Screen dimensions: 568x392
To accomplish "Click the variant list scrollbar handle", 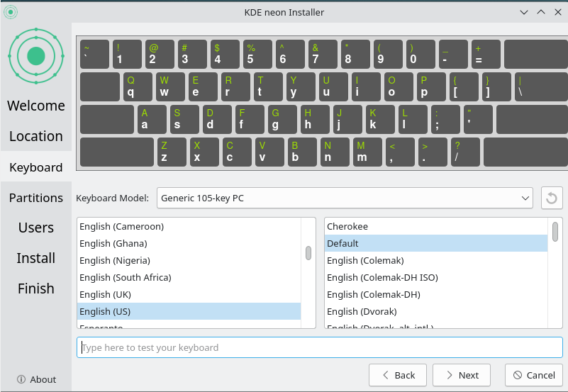I will pos(555,232).
